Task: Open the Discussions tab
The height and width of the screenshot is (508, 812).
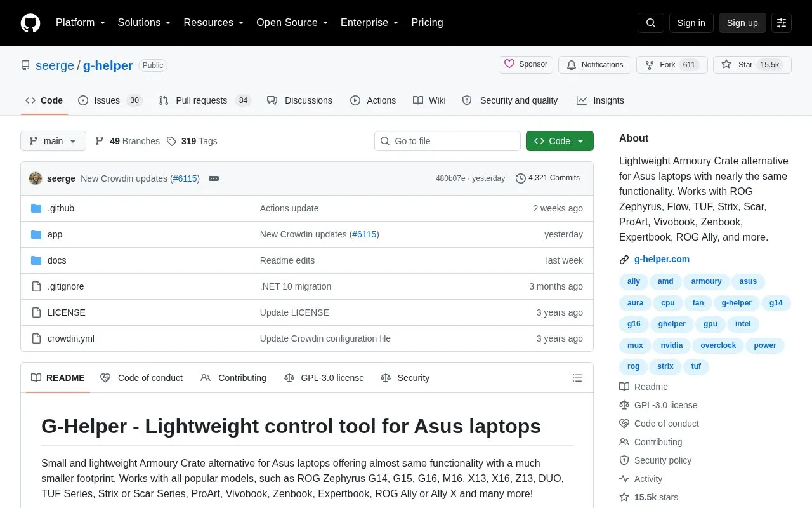Action: [299, 100]
